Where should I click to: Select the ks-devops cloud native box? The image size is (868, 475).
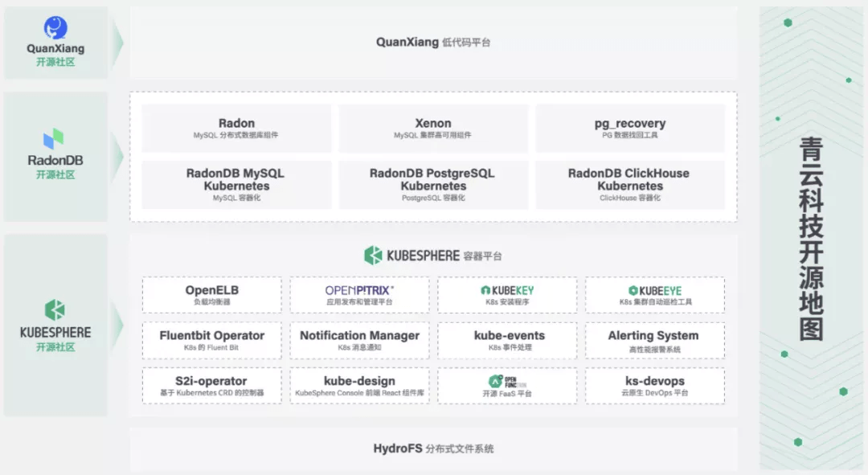(654, 386)
